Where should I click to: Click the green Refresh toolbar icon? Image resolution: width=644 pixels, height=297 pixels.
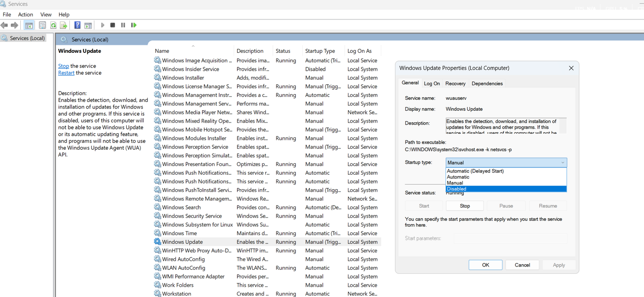tap(53, 25)
